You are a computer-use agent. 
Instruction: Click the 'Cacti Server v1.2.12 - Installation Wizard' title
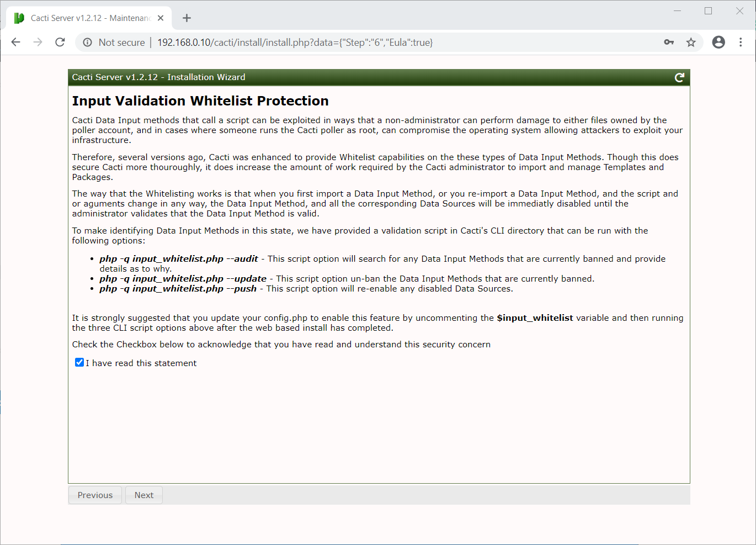point(158,77)
